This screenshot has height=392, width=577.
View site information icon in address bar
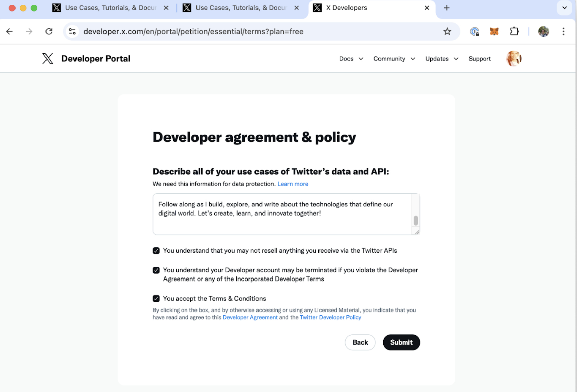(72, 31)
